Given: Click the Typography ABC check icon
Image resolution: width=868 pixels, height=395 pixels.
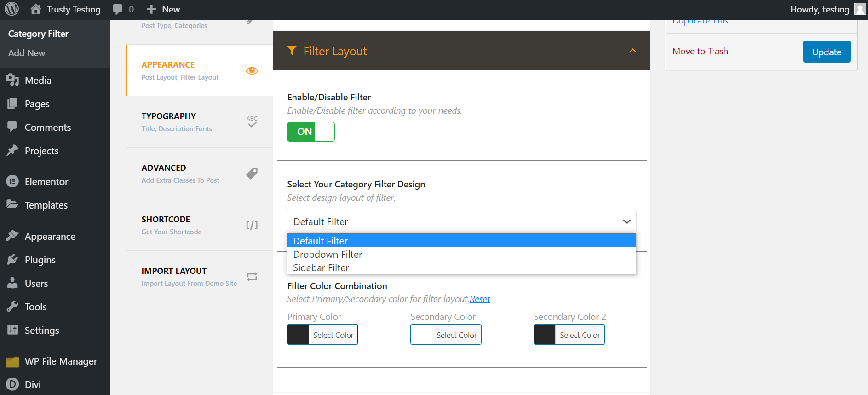Looking at the screenshot, I should [252, 122].
